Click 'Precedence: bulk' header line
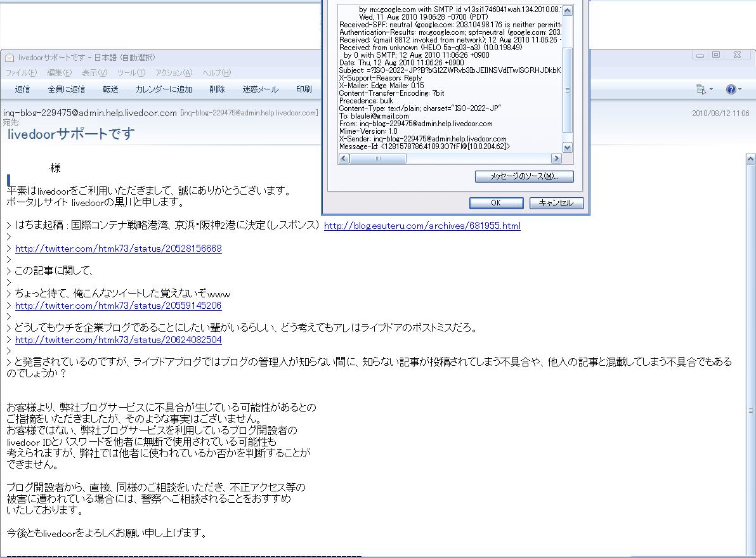756x558 pixels. click(366, 101)
